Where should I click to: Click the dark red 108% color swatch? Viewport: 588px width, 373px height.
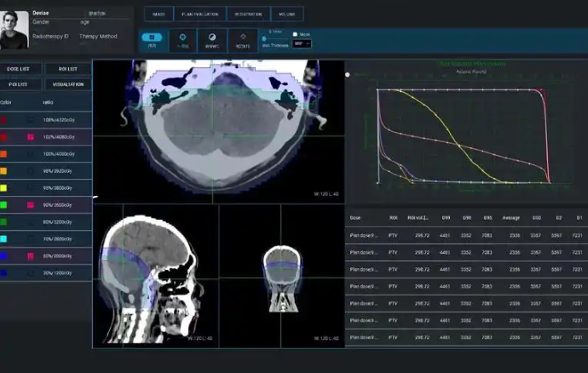pos(3,120)
